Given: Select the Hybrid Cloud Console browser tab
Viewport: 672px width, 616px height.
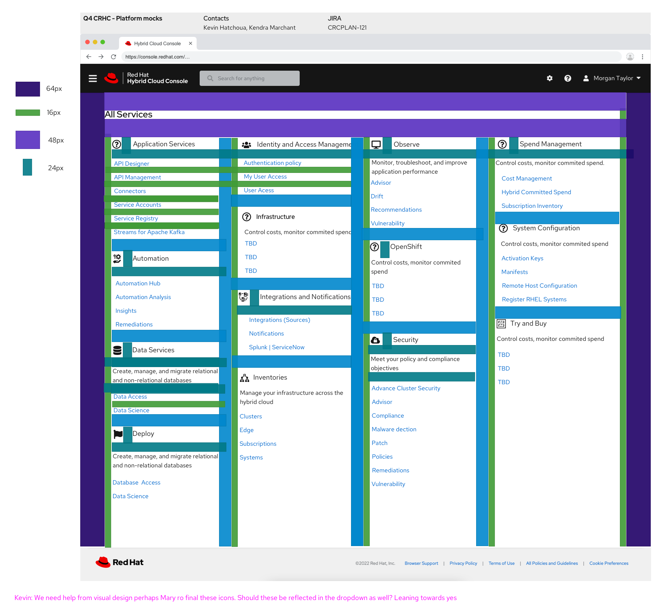Looking at the screenshot, I should pos(157,43).
